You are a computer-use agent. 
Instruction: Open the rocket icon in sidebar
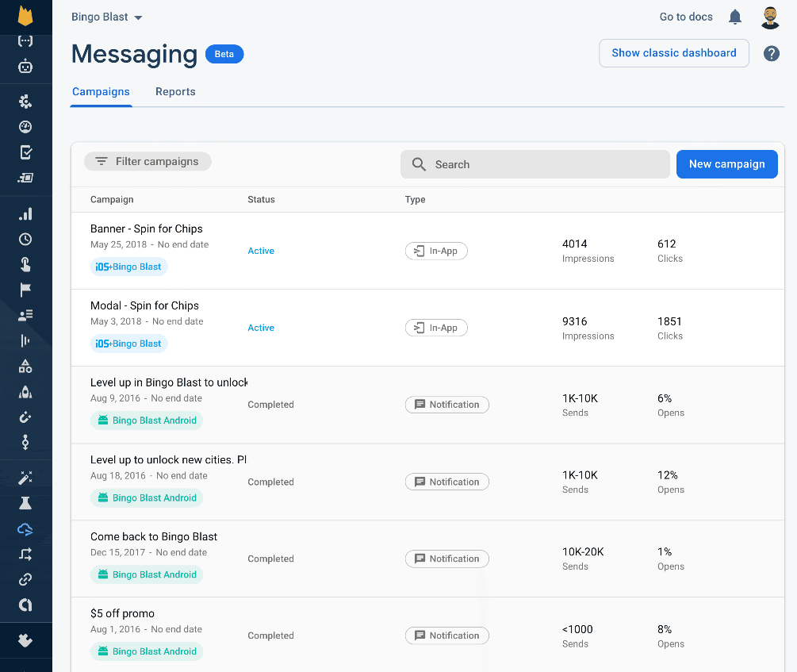tap(25, 392)
